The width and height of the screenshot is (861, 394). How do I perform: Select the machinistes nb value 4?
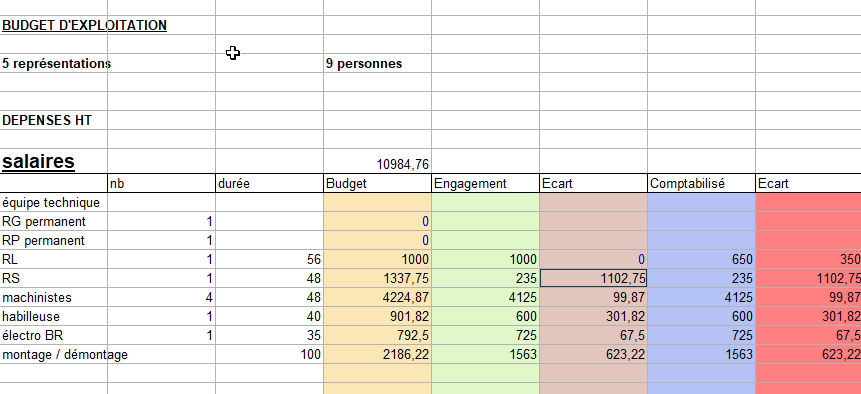(x=161, y=297)
